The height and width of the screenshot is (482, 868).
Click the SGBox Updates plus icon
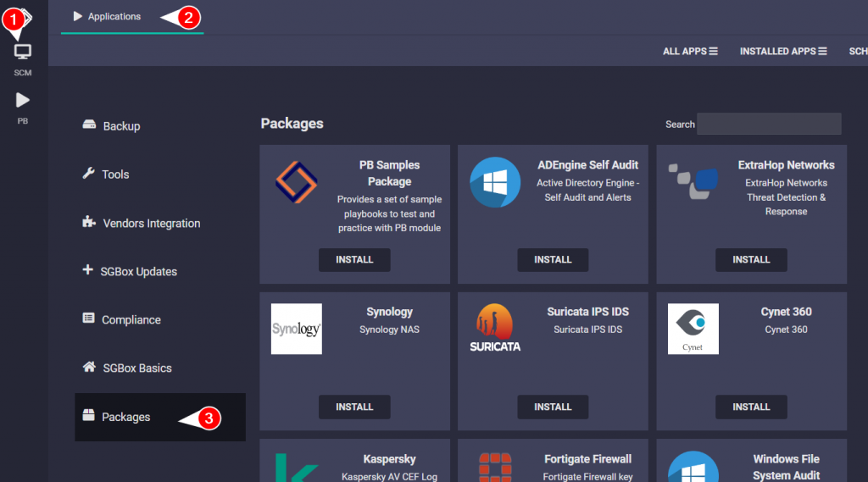point(87,270)
